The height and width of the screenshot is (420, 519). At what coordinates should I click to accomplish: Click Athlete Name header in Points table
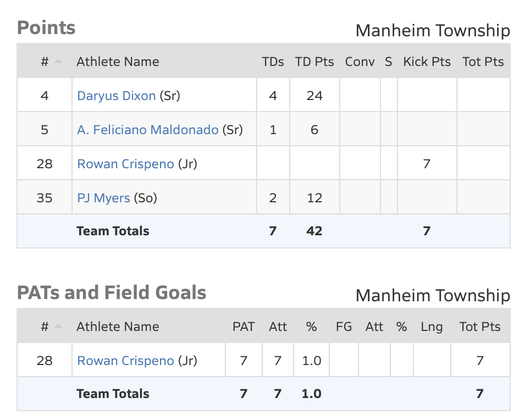(118, 62)
